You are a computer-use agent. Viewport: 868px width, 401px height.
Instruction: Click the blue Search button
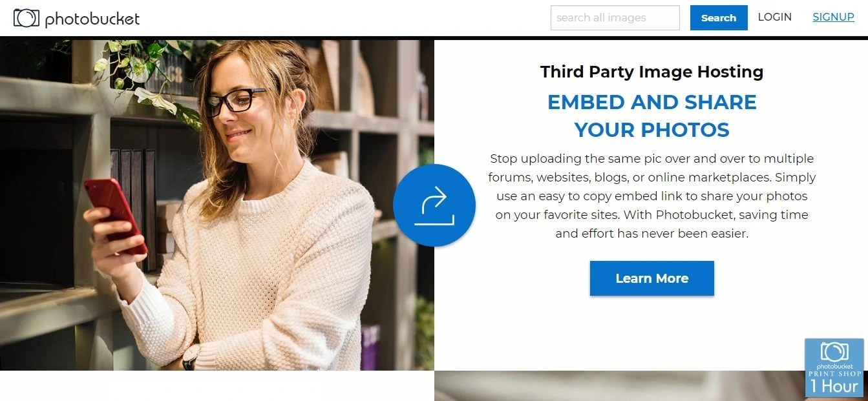pyautogui.click(x=719, y=17)
